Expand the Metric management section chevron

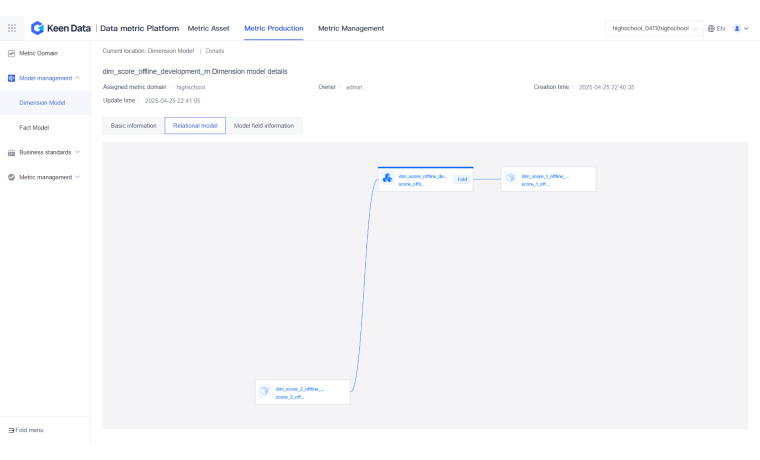point(78,177)
